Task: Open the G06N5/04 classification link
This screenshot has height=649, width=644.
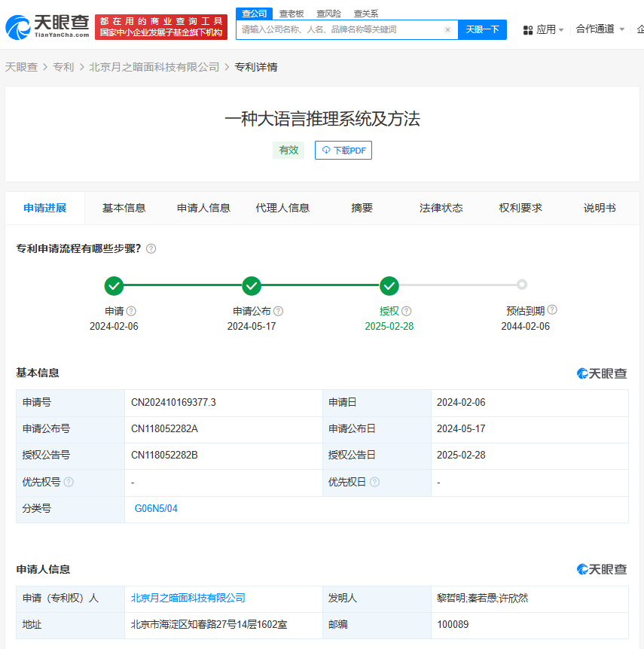Action: click(156, 508)
